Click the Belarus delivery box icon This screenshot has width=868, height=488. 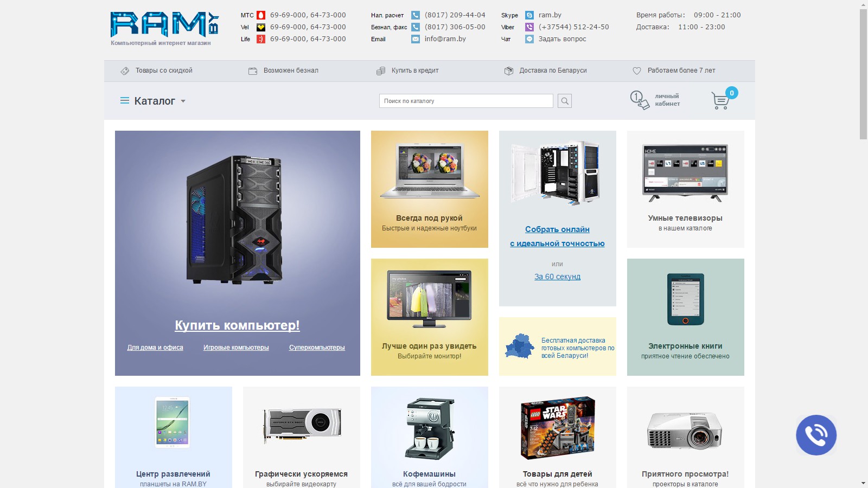point(509,71)
